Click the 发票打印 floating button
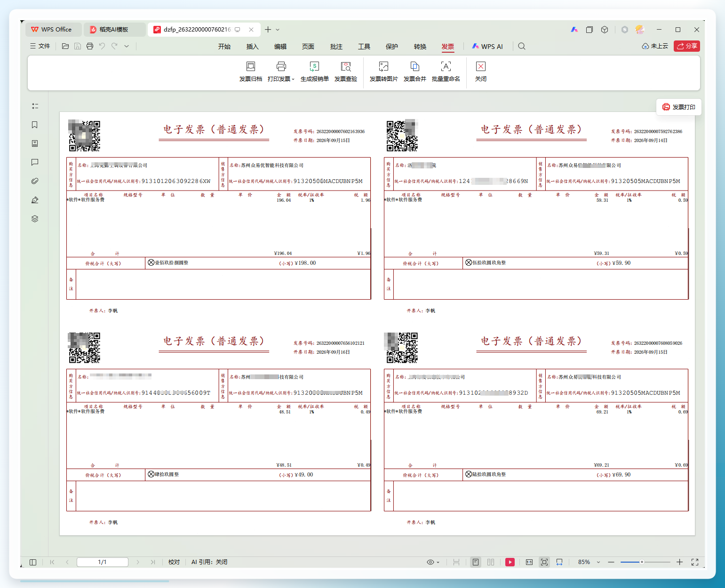Image resolution: width=725 pixels, height=588 pixels. (679, 107)
